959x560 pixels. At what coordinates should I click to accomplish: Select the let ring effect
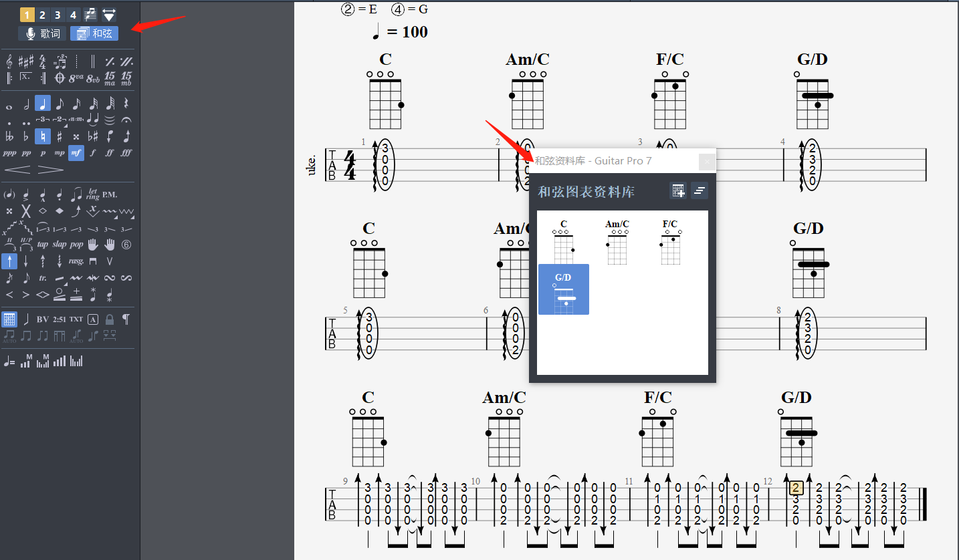93,194
